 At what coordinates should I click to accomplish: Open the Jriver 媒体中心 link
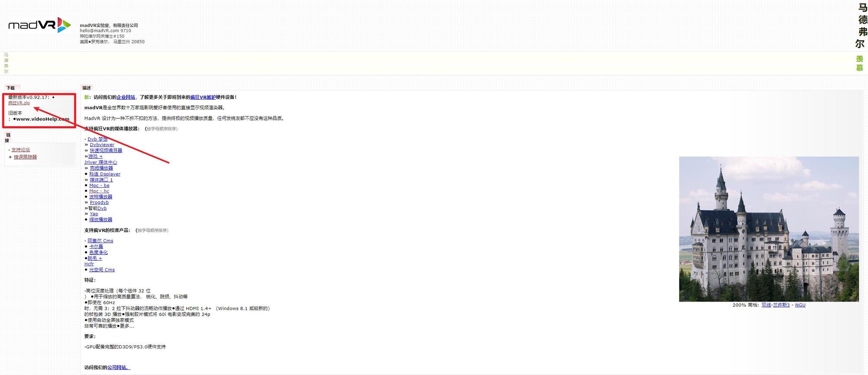pos(101,162)
